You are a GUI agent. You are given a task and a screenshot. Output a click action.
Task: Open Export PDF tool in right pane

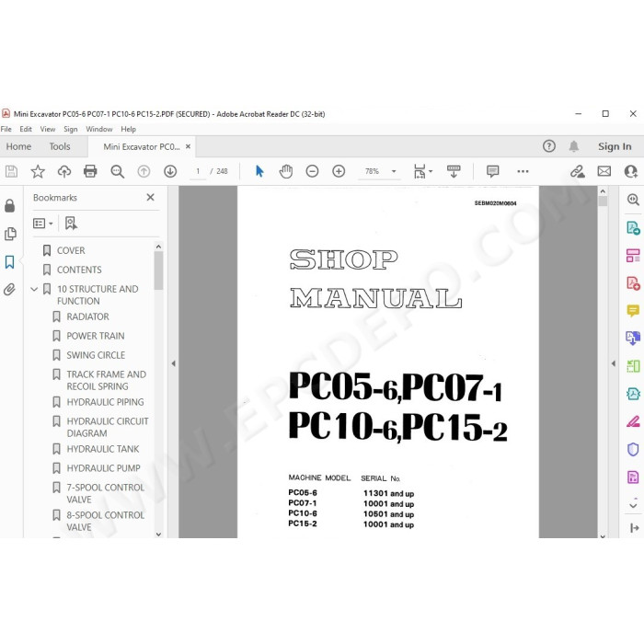[x=633, y=228]
